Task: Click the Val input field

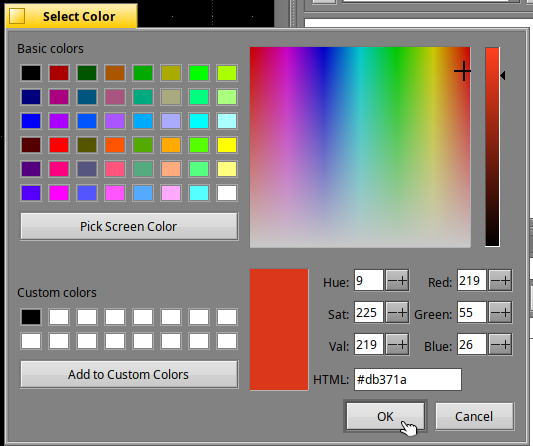Action: coord(368,345)
